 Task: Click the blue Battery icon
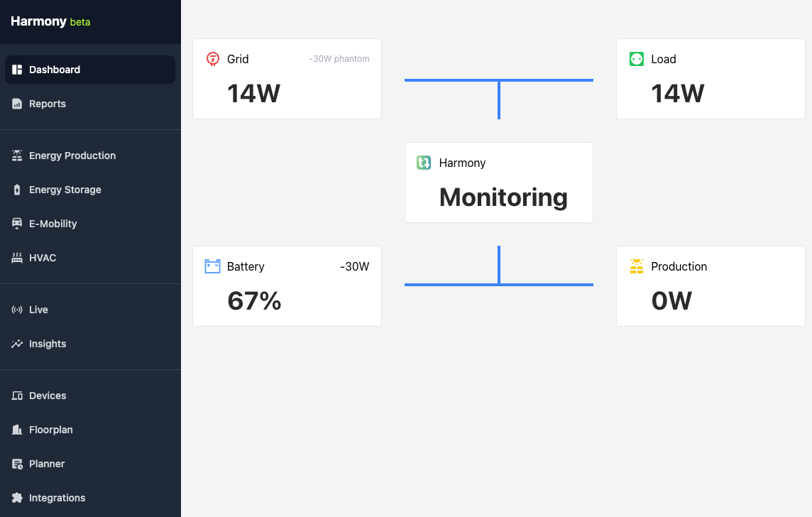(212, 266)
